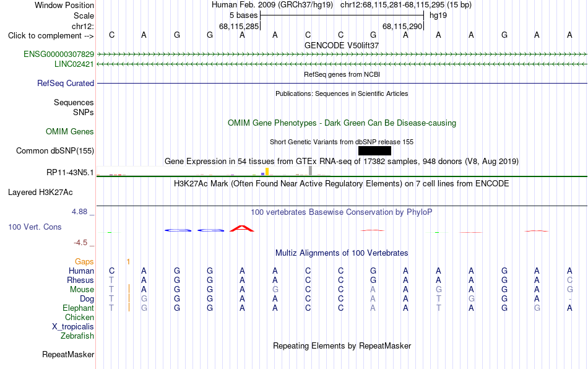Select the RP11-43N5.1 GTEx track label
Viewport: 588px width, 369px height.
point(70,173)
